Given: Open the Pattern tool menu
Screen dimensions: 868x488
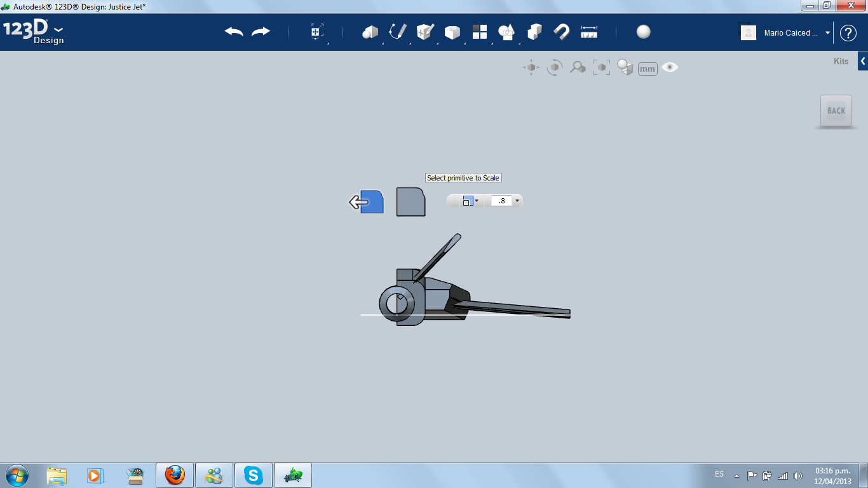Looking at the screenshot, I should tap(480, 32).
